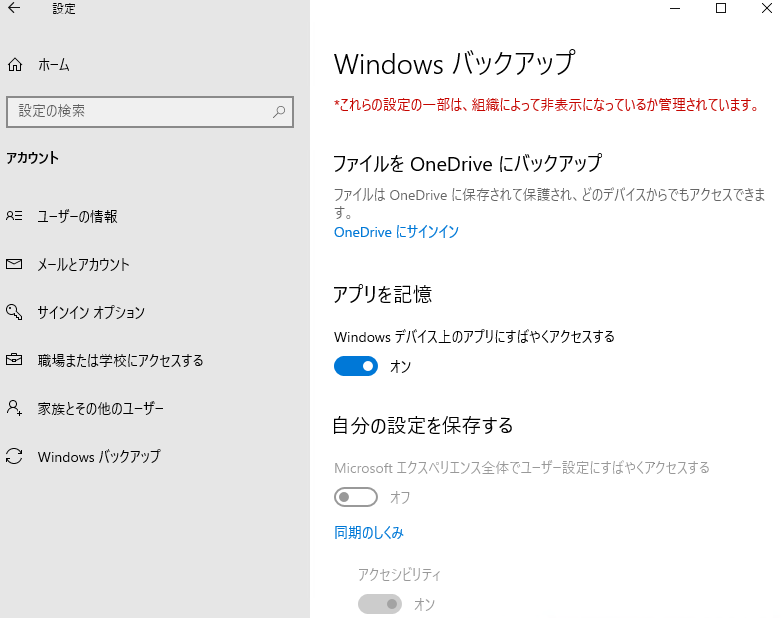Click the search magnifier icon
The width and height of the screenshot is (781, 618).
tap(279, 112)
